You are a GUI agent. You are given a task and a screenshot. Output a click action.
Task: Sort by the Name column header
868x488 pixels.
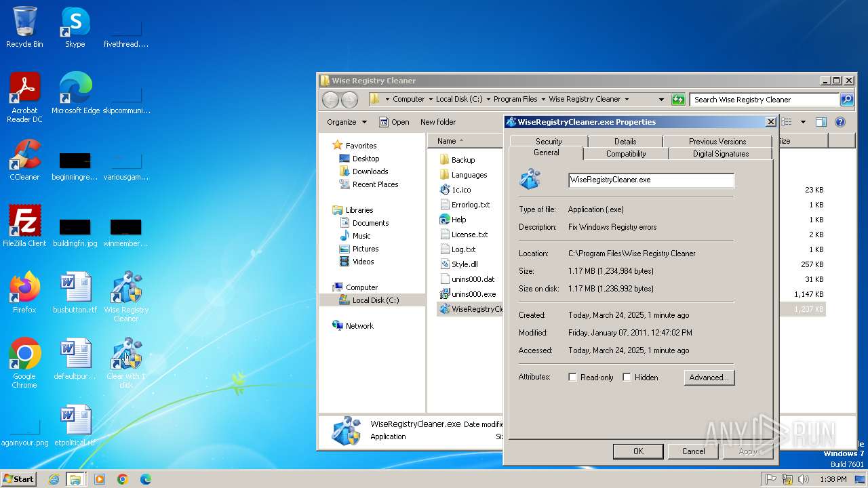pos(465,141)
